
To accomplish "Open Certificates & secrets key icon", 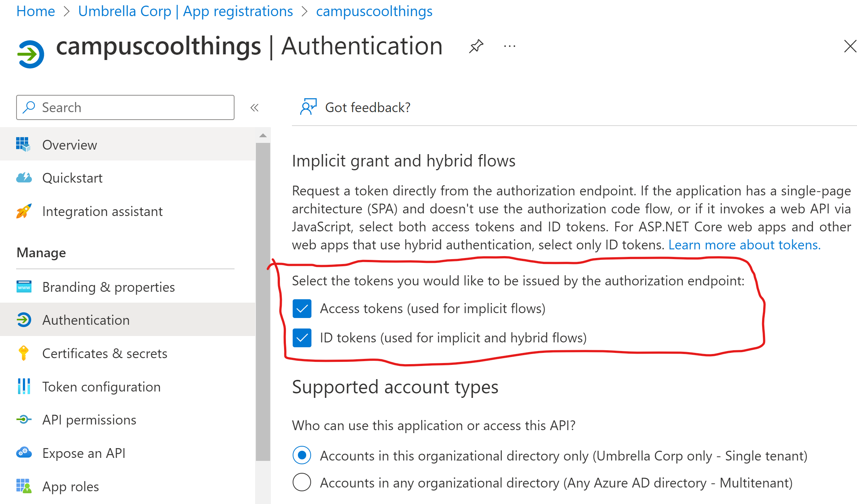I will (24, 353).
